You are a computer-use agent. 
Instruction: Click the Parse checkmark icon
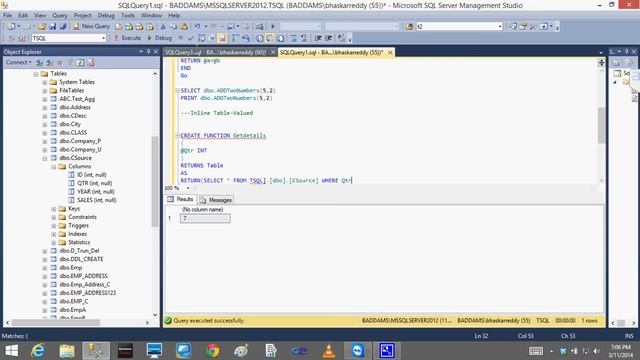(x=191, y=38)
